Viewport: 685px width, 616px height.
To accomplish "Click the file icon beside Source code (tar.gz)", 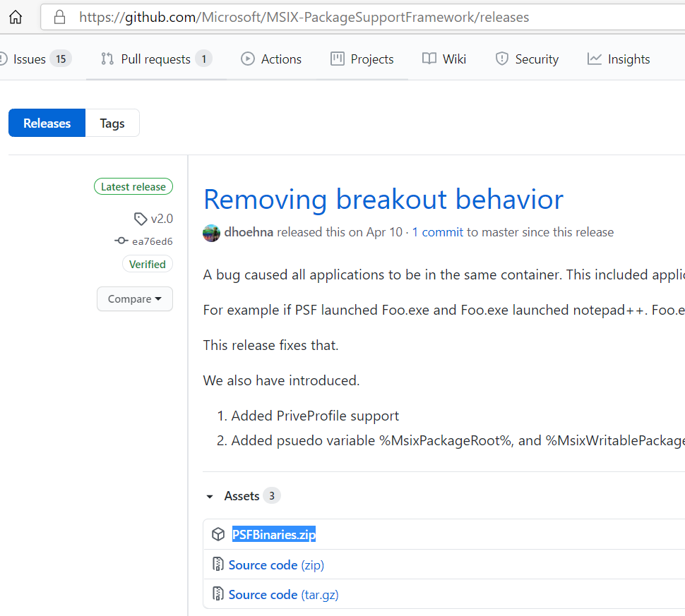I will tap(218, 594).
